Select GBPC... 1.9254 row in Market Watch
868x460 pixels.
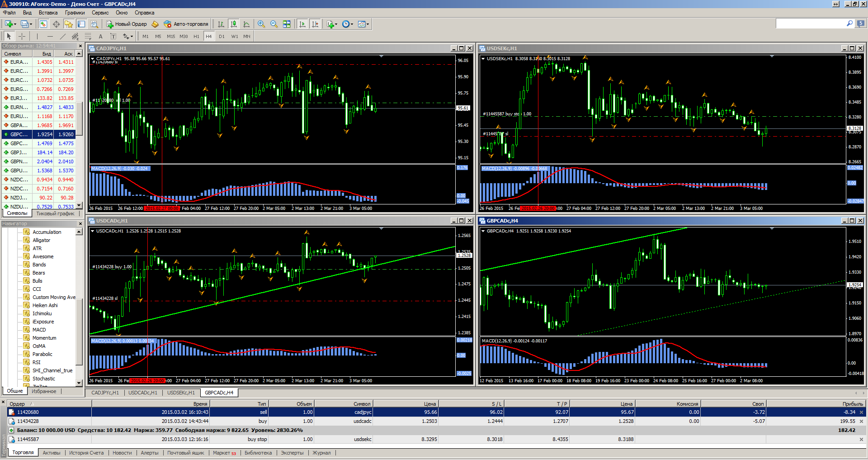point(39,134)
